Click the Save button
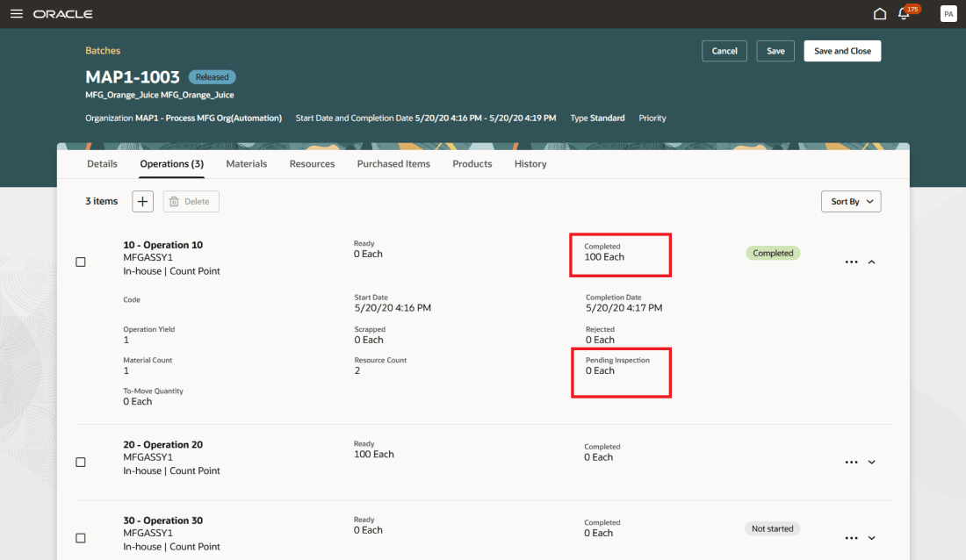Viewport: 966px width, 560px height. click(775, 51)
